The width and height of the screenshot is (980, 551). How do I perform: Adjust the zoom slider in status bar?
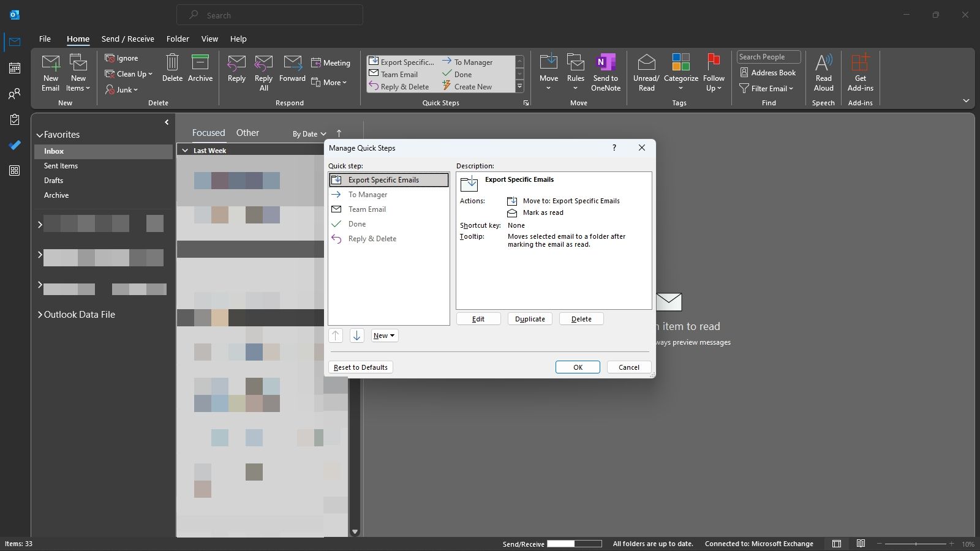[x=916, y=544]
